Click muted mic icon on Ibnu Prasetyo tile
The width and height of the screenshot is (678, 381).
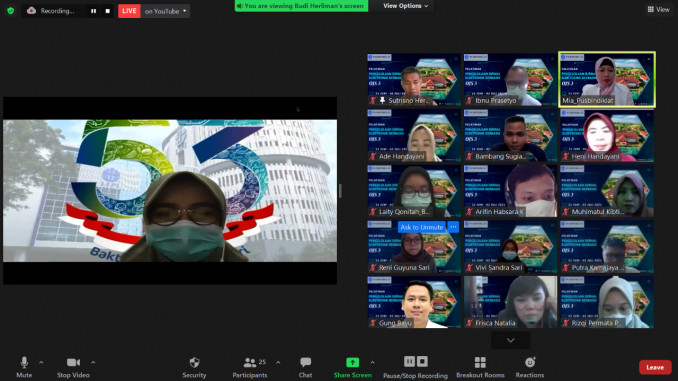click(469, 100)
